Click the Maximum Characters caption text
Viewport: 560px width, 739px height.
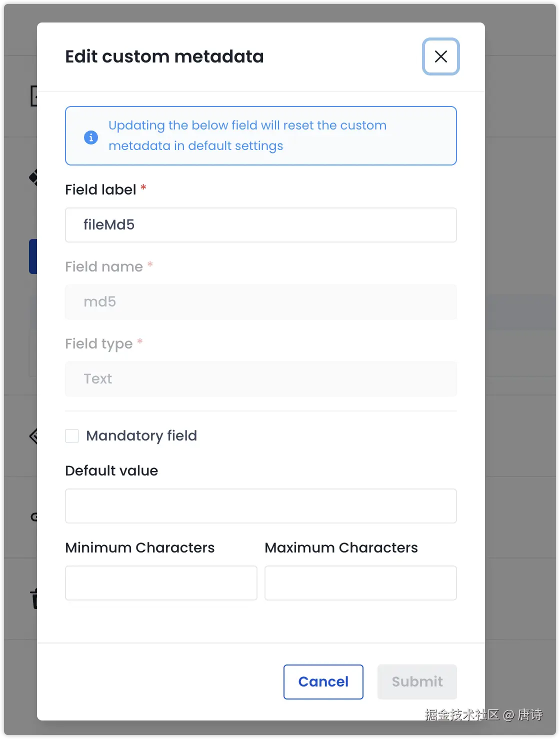click(341, 548)
